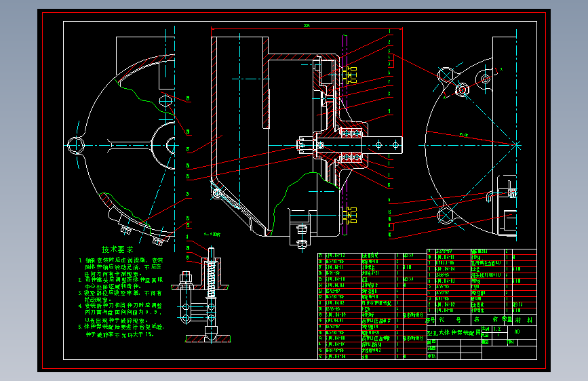Select the upper bearing on the central shaft
This screenshot has width=588, height=381.
click(x=351, y=133)
